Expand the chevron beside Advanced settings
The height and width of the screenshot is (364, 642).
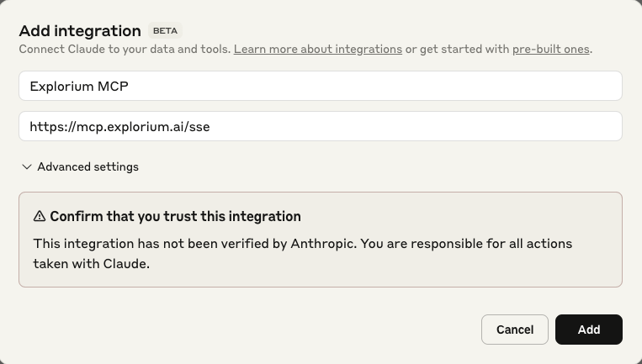tap(27, 166)
